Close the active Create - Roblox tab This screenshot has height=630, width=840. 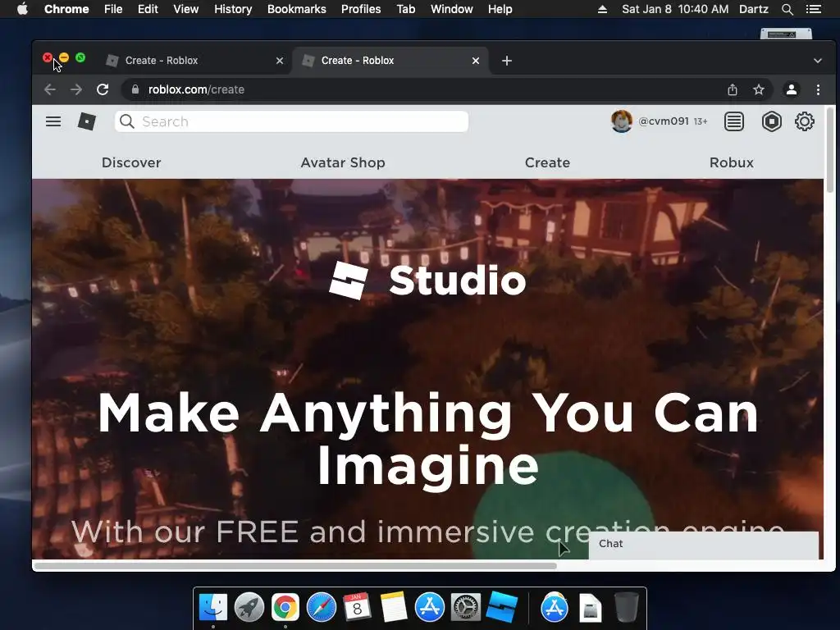coord(475,61)
